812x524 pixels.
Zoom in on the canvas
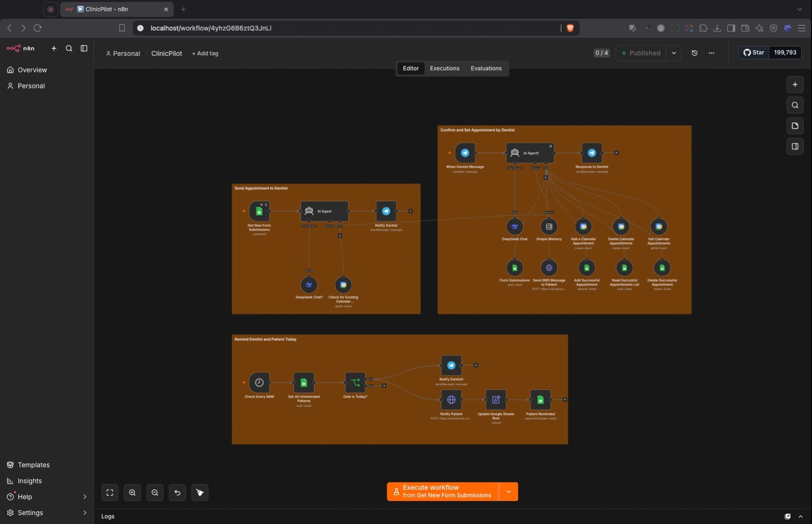coord(133,493)
